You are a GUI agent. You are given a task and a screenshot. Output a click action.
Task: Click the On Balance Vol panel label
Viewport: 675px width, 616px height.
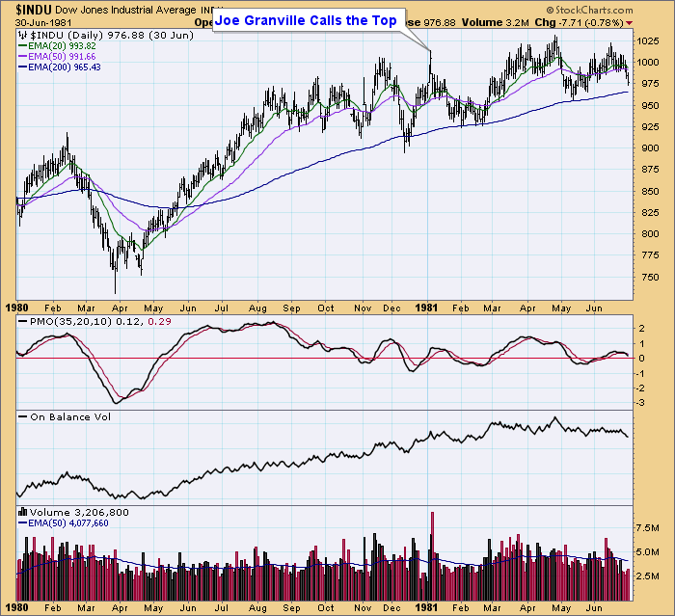pos(70,416)
